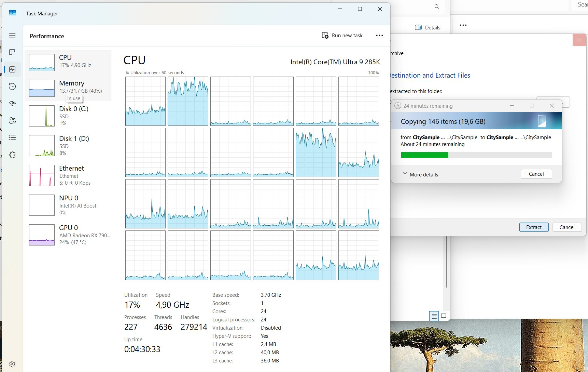Image resolution: width=588 pixels, height=372 pixels.
Task: Click the CPU mini graph thumbnail
Action: pos(42,63)
